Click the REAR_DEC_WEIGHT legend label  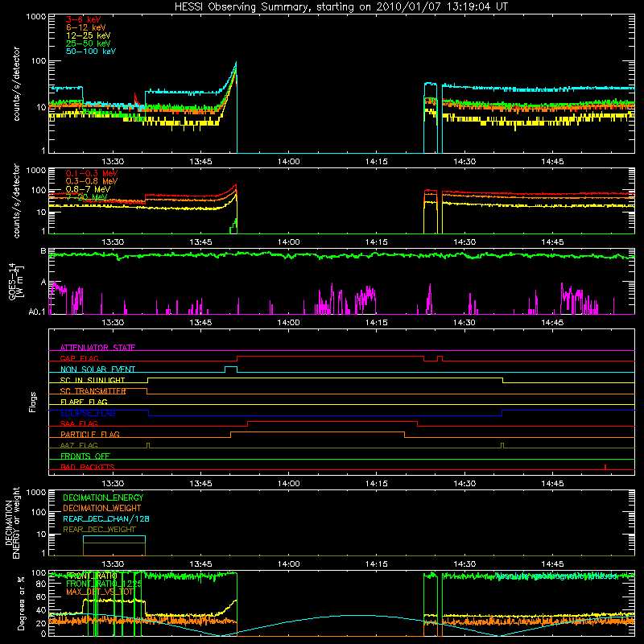pyautogui.click(x=99, y=530)
